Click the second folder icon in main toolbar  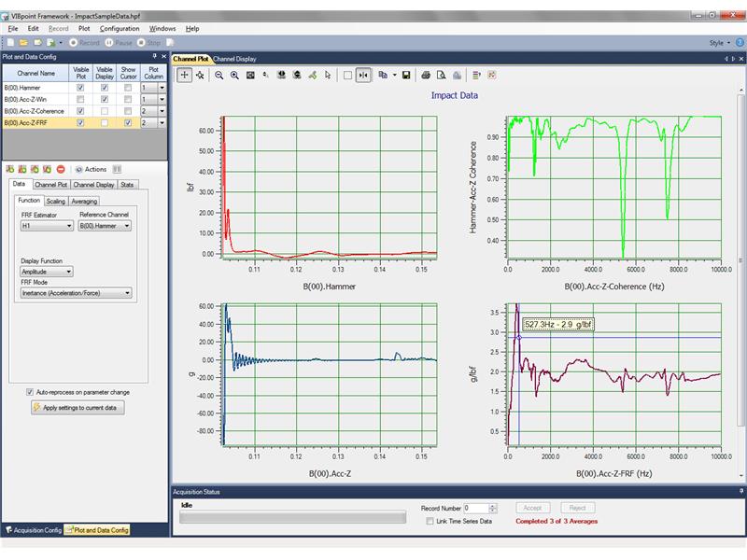(x=37, y=42)
